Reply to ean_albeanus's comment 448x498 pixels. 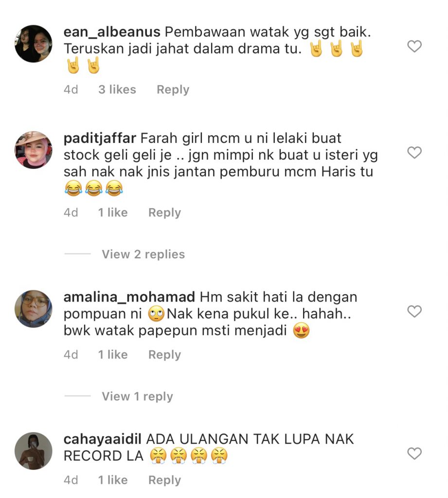pos(173,89)
